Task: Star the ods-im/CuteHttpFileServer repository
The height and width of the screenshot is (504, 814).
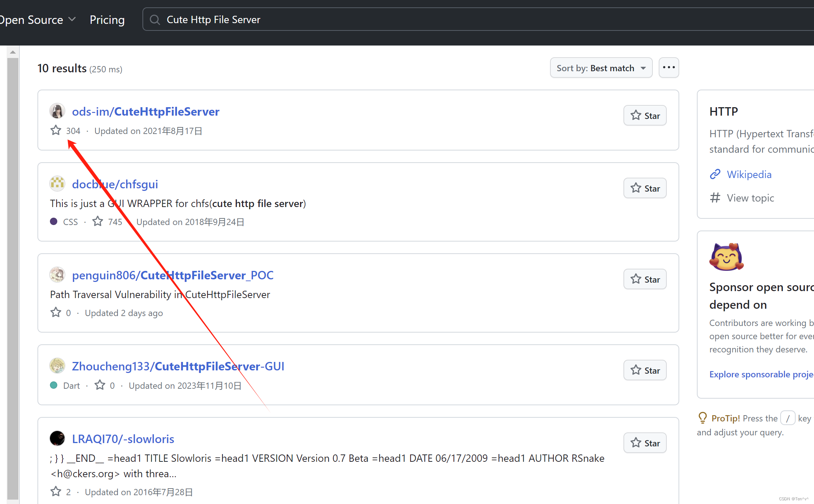Action: (x=645, y=116)
